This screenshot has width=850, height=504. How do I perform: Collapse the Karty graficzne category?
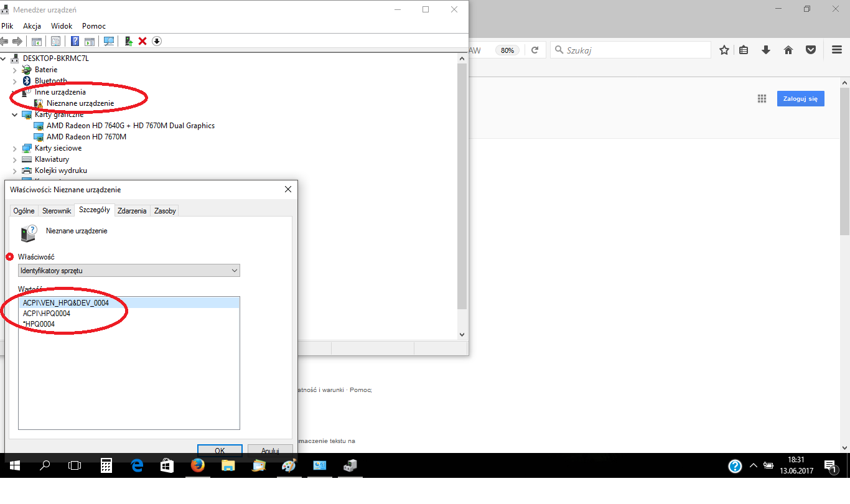[15, 114]
